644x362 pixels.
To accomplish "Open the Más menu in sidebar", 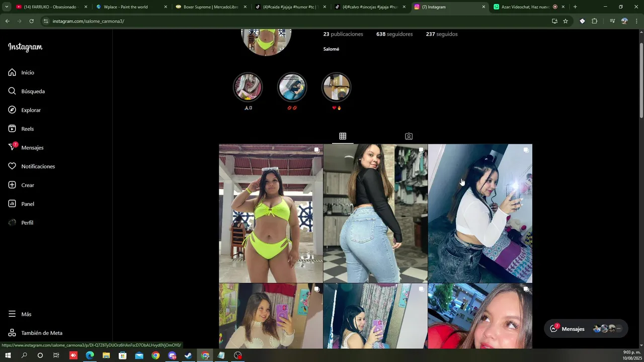I will pos(20,314).
